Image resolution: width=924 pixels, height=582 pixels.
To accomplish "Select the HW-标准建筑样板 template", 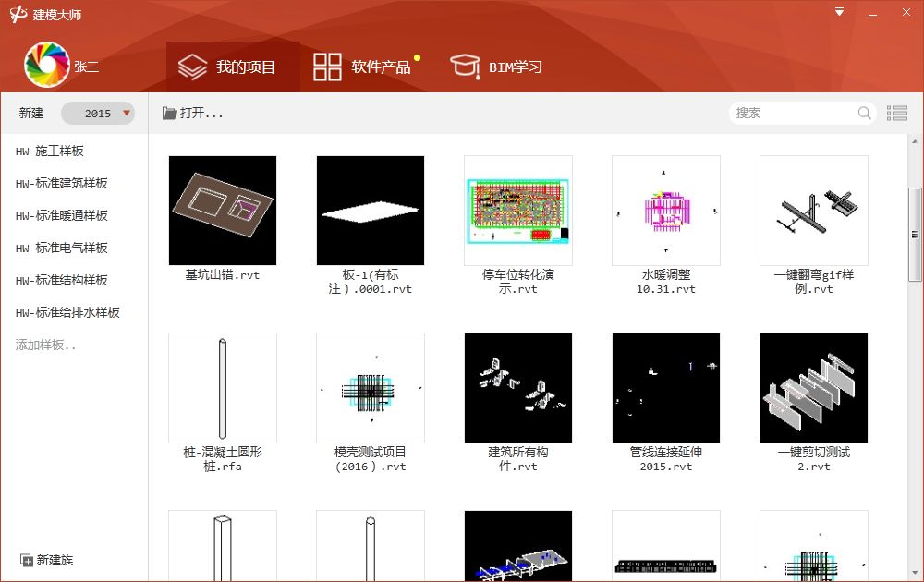I will pos(61,183).
